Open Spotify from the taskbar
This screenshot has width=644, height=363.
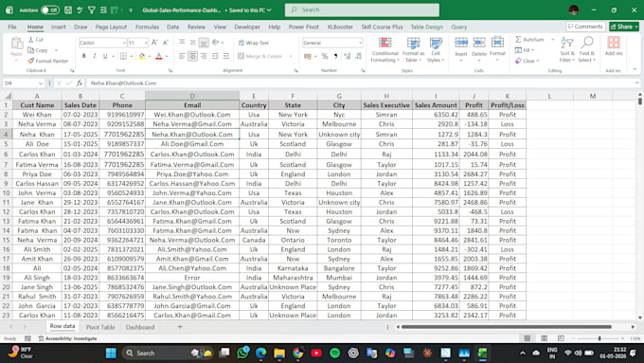[x=334, y=354]
